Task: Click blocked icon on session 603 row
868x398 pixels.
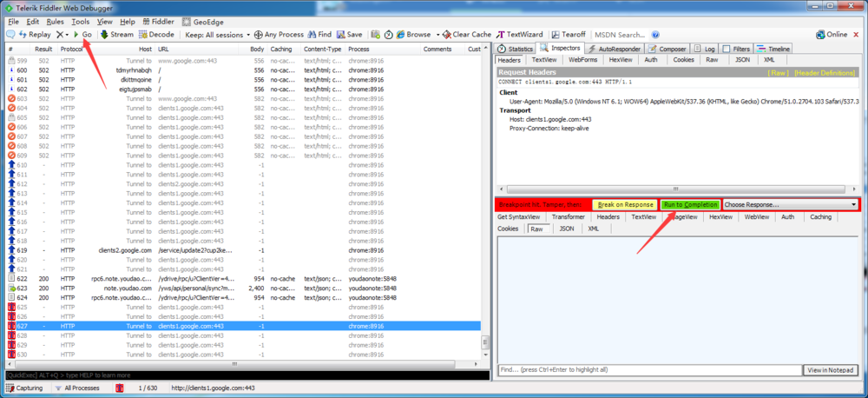Action: [11, 99]
